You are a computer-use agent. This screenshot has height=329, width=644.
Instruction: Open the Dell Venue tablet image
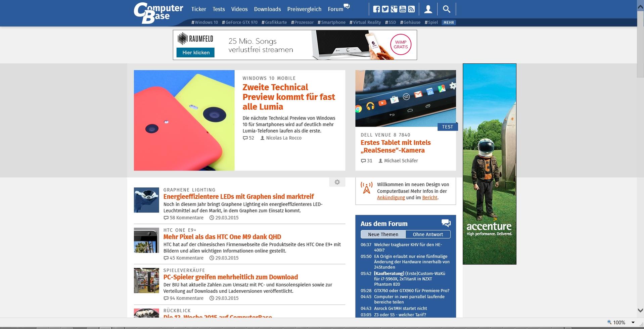tap(406, 98)
